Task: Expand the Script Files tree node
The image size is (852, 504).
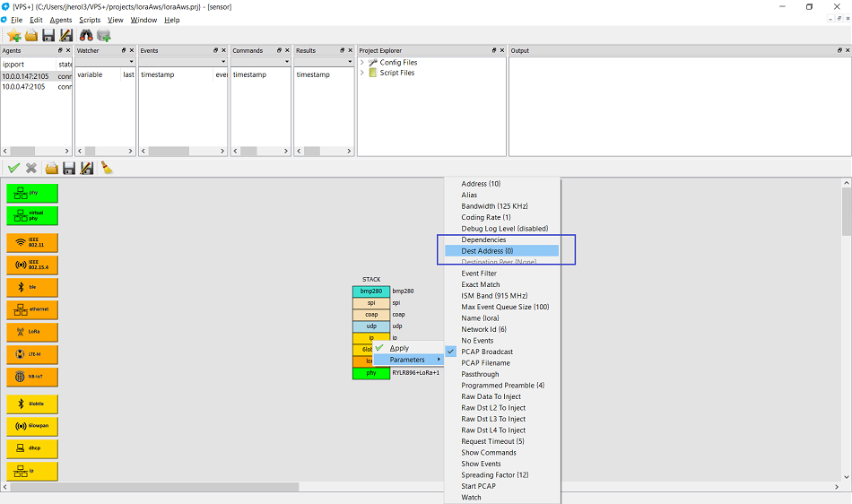Action: coord(362,73)
